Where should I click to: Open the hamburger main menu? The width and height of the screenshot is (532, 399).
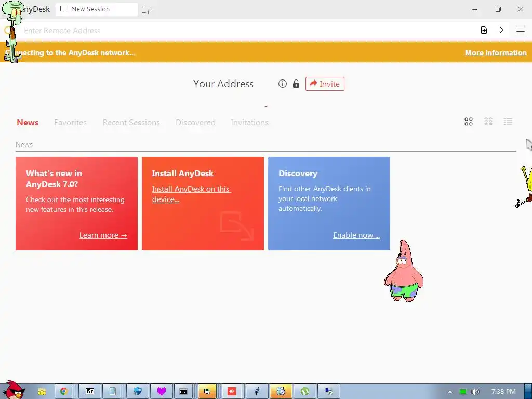[521, 30]
